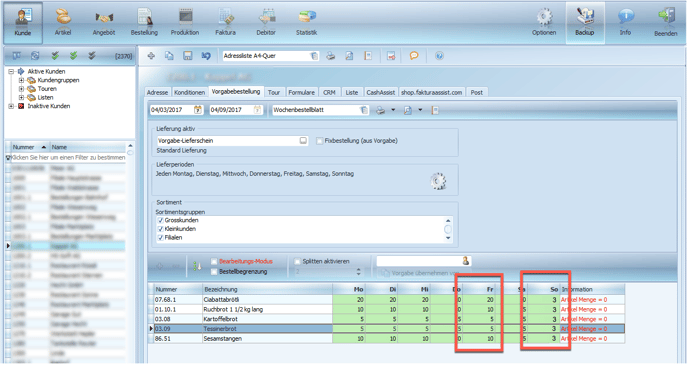Enable the Bestellbegrenzung checkbox
Image resolution: width=688 pixels, height=365 pixels.
click(214, 272)
